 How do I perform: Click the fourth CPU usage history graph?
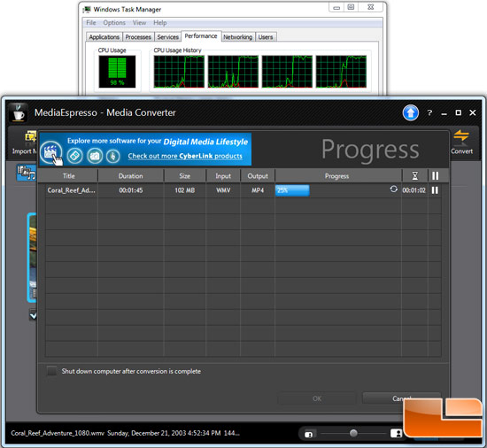[341, 72]
